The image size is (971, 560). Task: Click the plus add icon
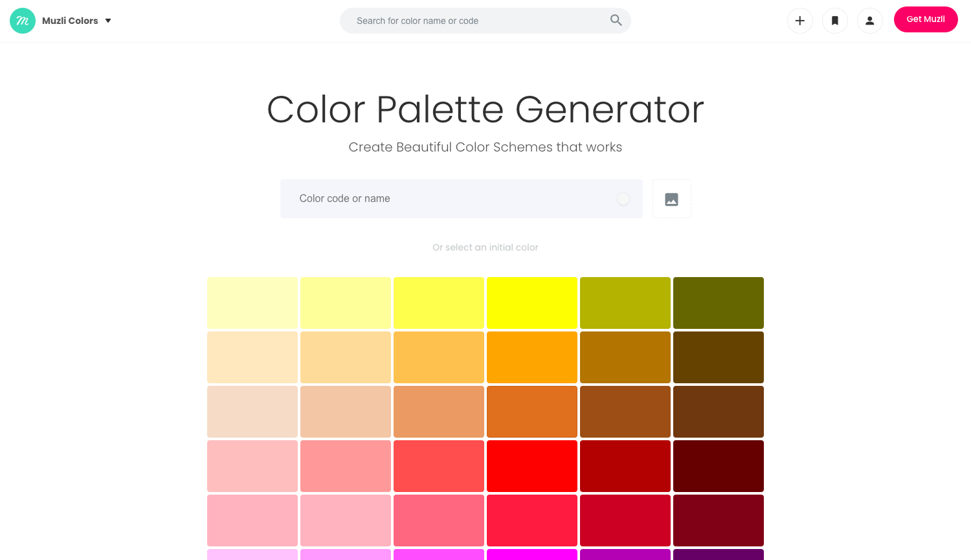point(800,21)
